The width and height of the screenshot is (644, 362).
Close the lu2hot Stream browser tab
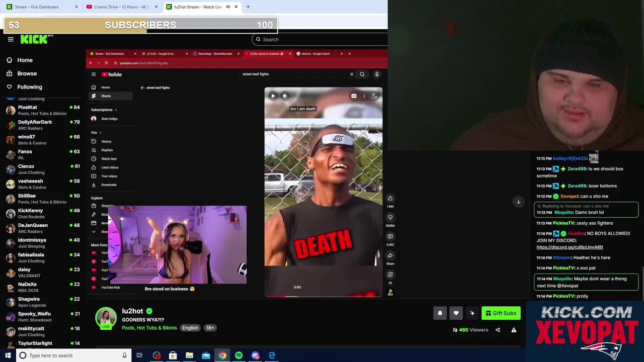(x=236, y=7)
